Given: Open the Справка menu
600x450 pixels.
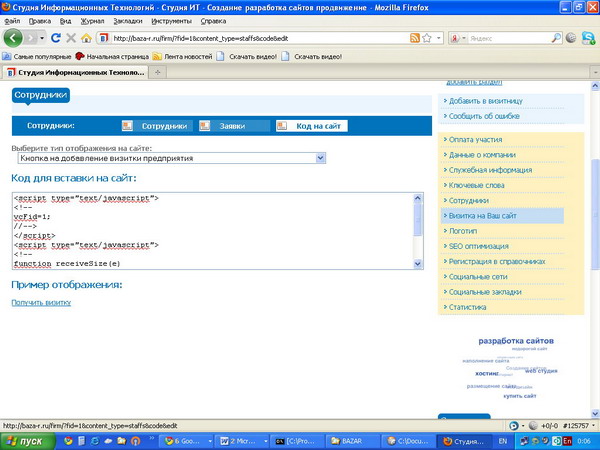Looking at the screenshot, I should (x=213, y=21).
